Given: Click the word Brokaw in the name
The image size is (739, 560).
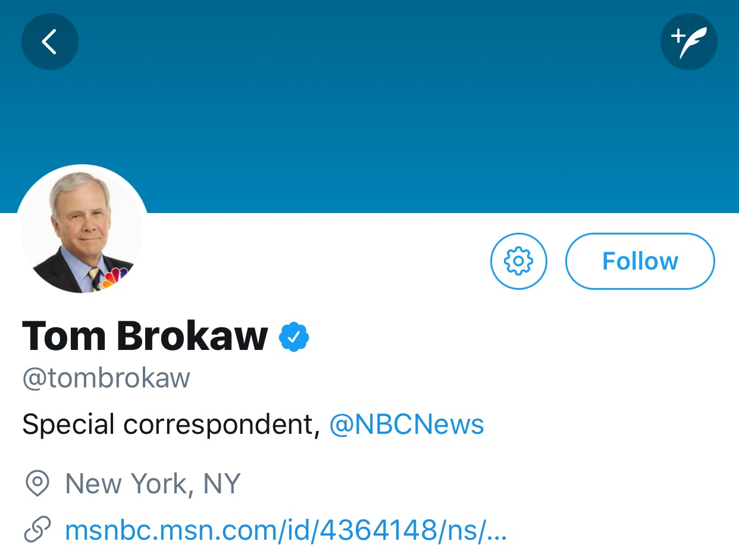Looking at the screenshot, I should coord(192,336).
